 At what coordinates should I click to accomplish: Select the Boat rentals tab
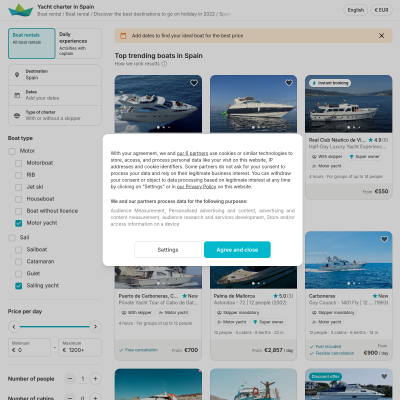coord(32,43)
